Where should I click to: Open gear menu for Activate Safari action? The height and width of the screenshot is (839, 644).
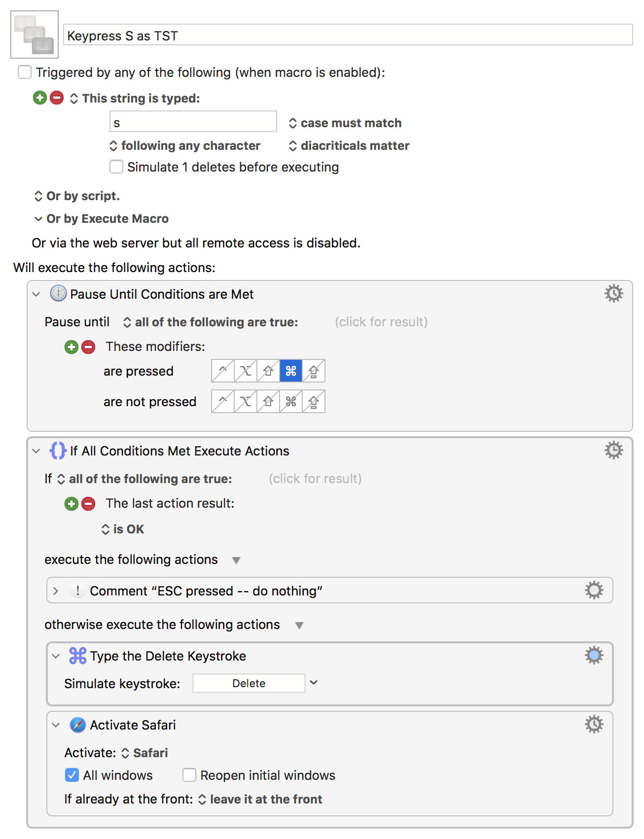click(594, 725)
